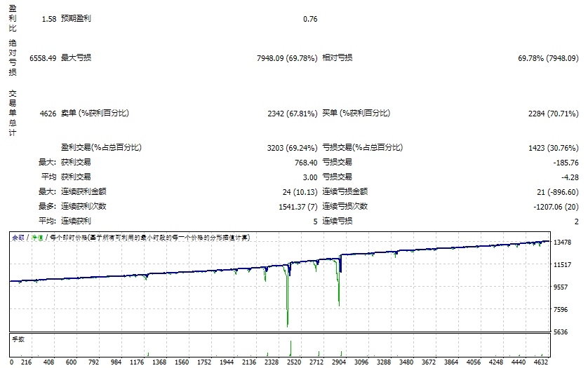The height and width of the screenshot is (368, 588).
Task: Click the consecutive losses value 21 (-896.60)
Action: point(558,192)
